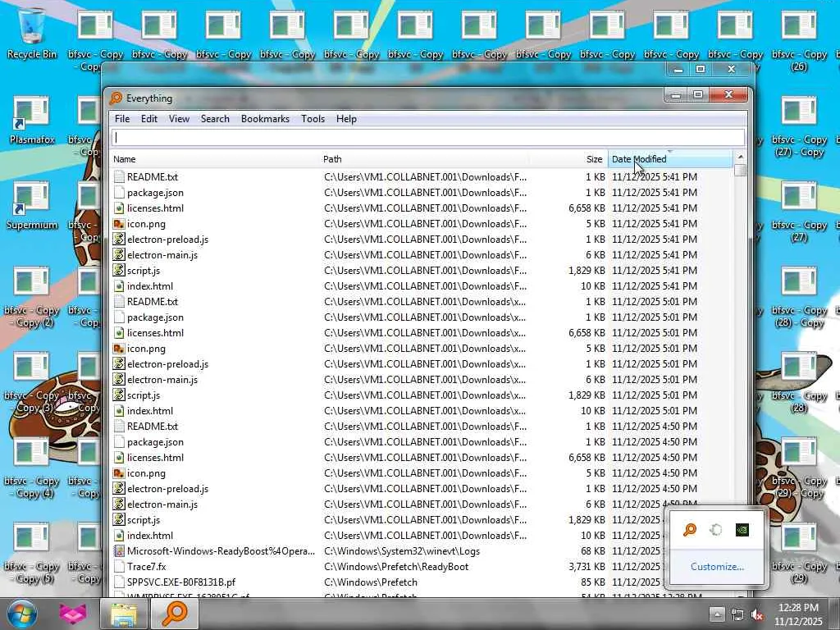The width and height of the screenshot is (840, 630).
Task: Click the results list scroll up arrow
Action: tap(741, 157)
